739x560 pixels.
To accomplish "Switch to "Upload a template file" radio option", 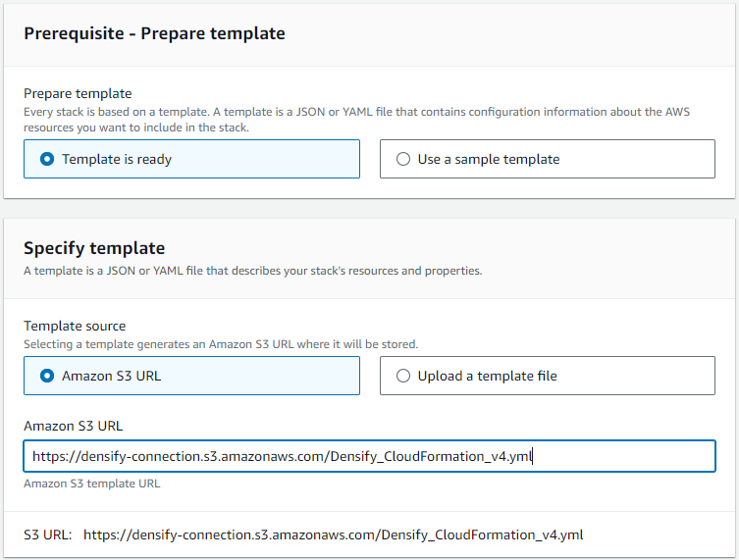I will pos(403,376).
